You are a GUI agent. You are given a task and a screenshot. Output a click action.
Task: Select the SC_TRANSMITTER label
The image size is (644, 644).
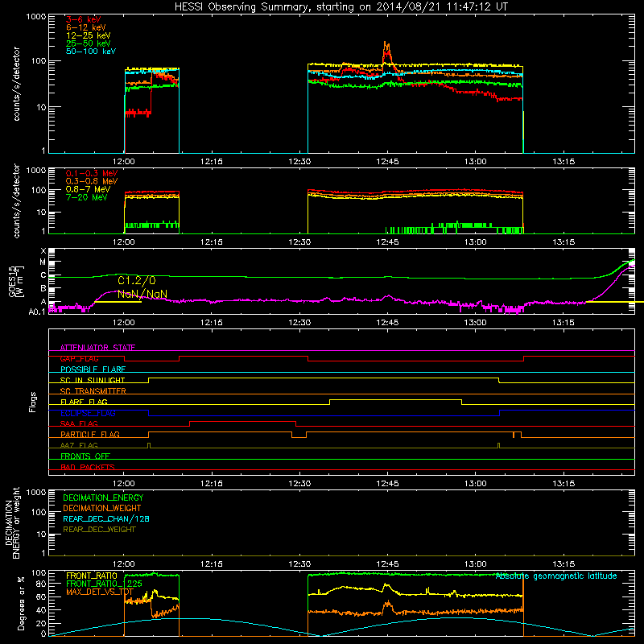(93, 391)
